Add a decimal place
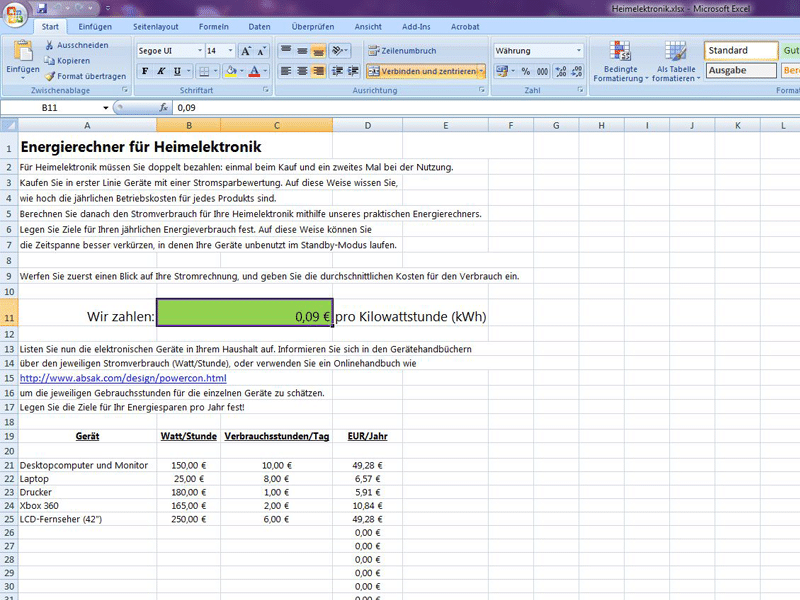Image resolution: width=800 pixels, height=600 pixels. point(561,71)
